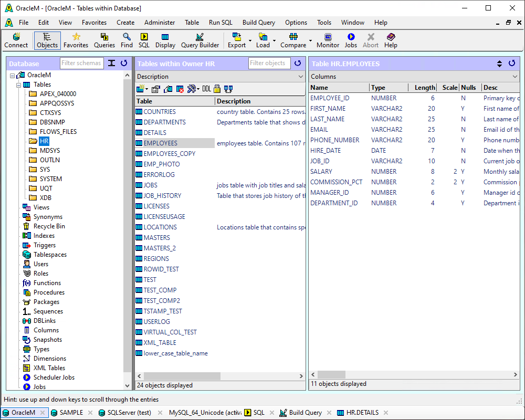Click the Connect toolbar icon

(16, 40)
